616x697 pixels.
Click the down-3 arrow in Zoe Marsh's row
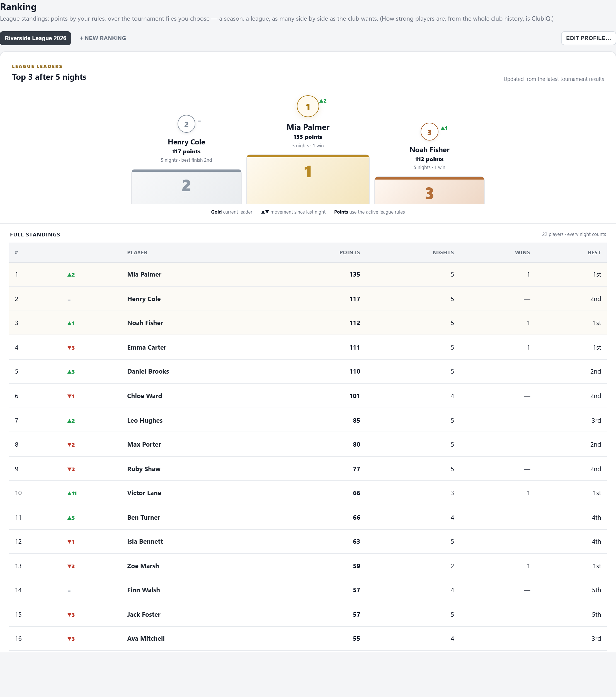click(x=71, y=567)
